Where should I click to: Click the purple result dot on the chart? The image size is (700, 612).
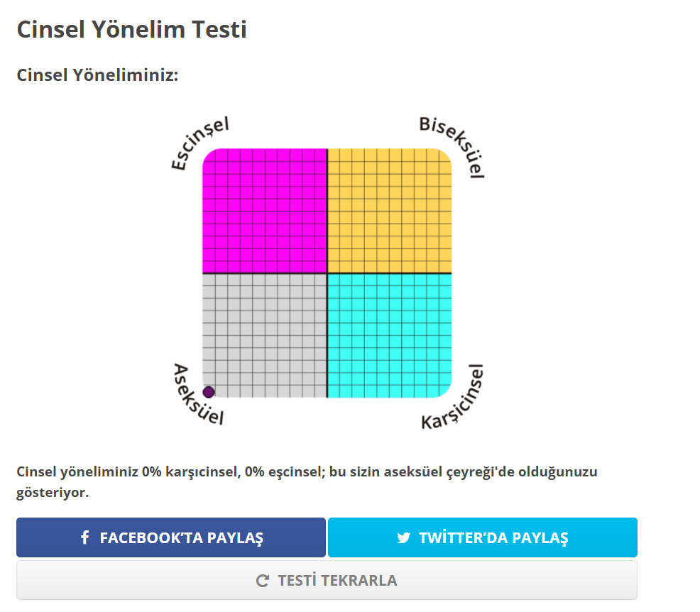(x=209, y=392)
